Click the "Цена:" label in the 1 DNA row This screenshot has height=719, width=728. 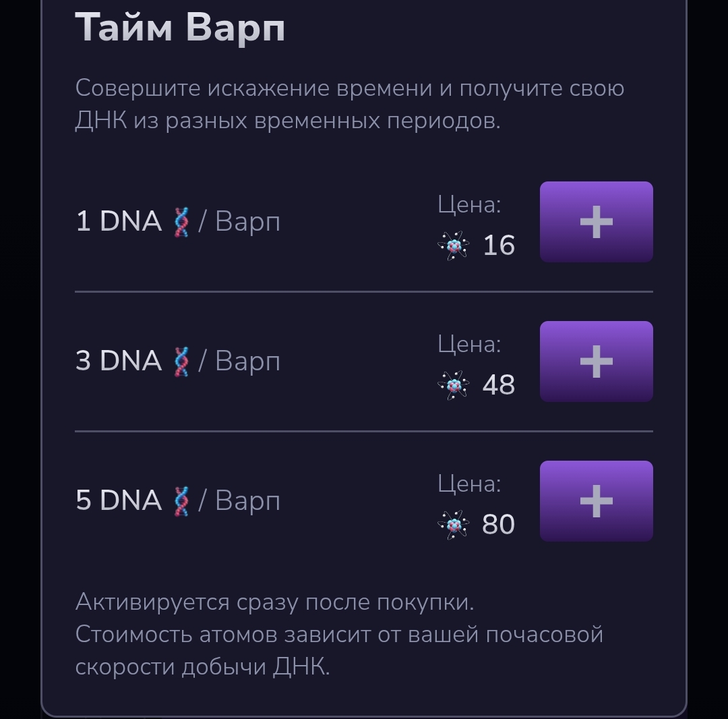click(x=469, y=204)
